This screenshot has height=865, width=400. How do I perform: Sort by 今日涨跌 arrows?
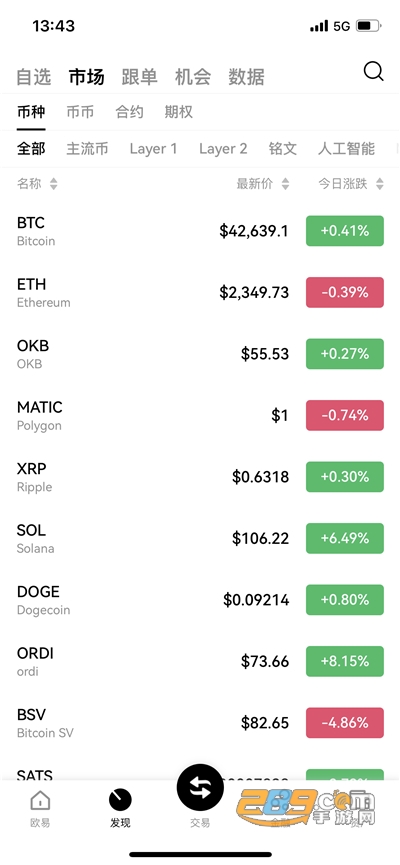point(380,184)
